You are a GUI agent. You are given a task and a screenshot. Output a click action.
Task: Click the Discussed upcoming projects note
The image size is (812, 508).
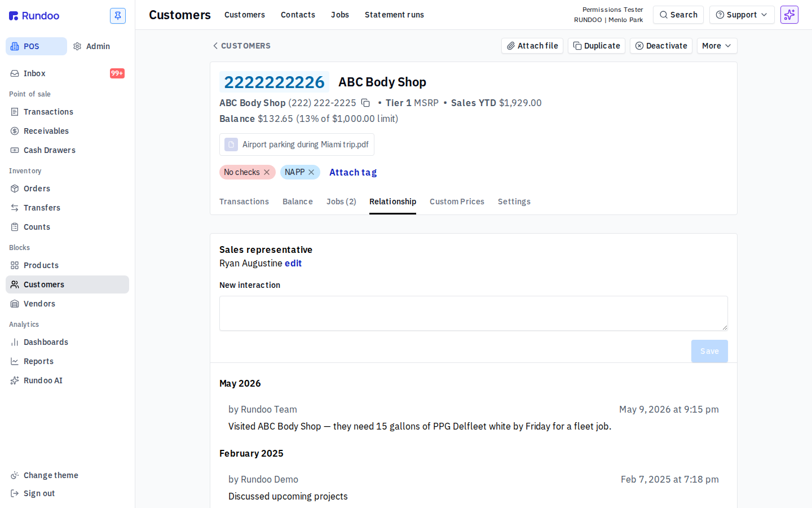(x=288, y=496)
